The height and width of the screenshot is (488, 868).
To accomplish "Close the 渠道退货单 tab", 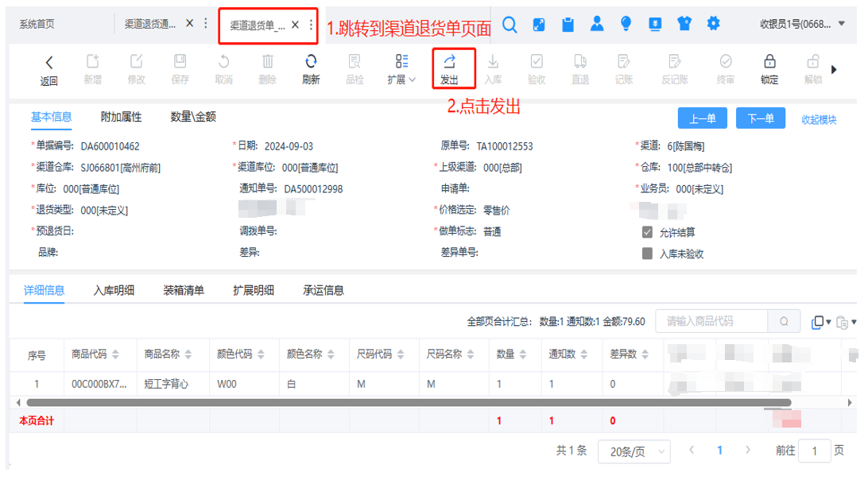I will (x=295, y=25).
